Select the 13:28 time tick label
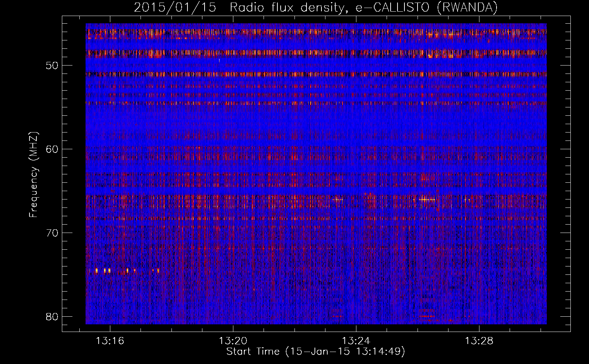589x364 pixels. pyautogui.click(x=479, y=341)
